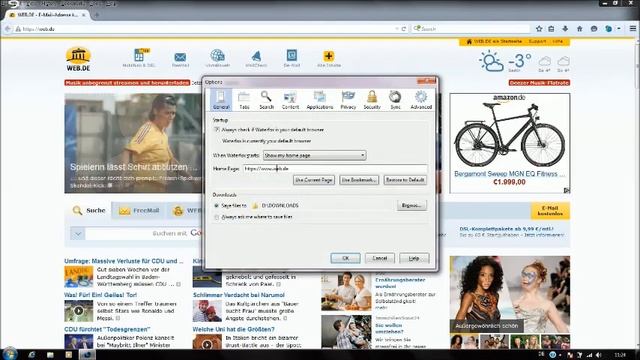The height and width of the screenshot is (360, 640).
Task: Open the Advanced options panel
Action: click(x=421, y=100)
